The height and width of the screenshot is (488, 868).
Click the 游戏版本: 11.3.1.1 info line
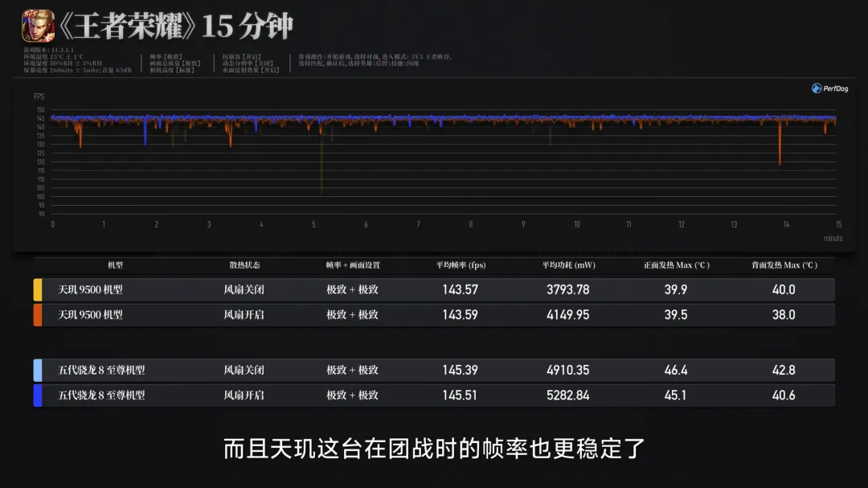pos(49,50)
